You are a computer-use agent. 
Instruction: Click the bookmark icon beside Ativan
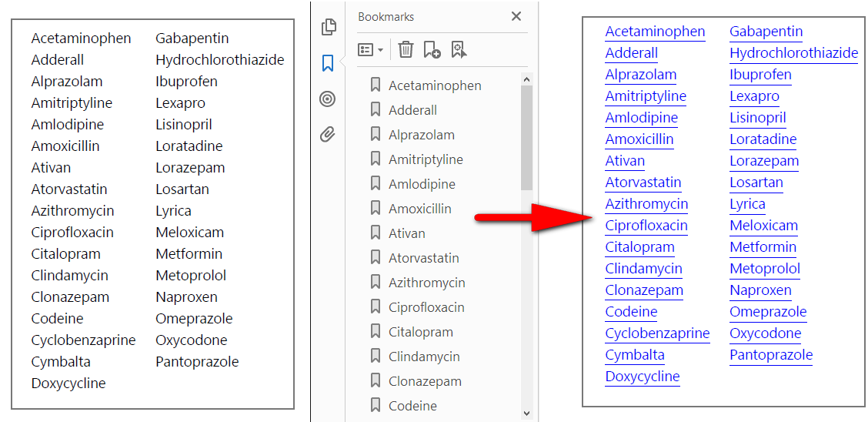point(376,233)
